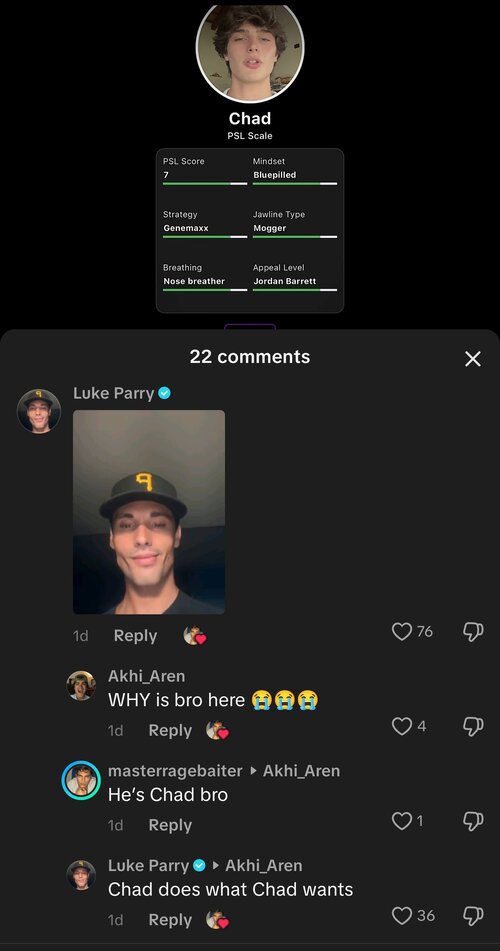Dislike masterragebaiter's reply
This screenshot has height=951, width=500.
click(473, 821)
